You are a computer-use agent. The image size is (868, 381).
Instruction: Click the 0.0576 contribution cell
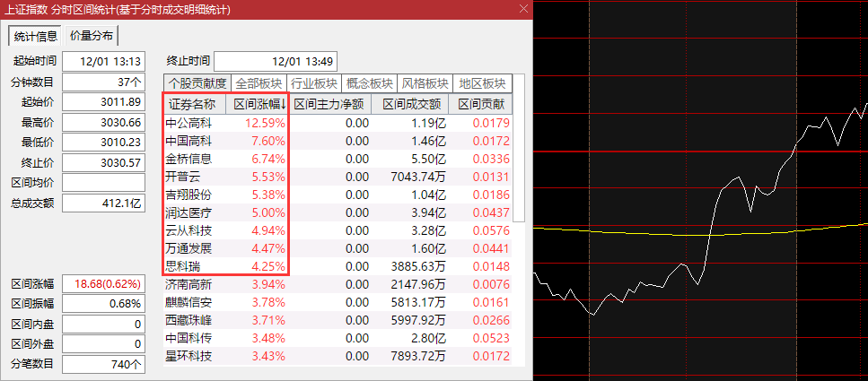(x=491, y=230)
